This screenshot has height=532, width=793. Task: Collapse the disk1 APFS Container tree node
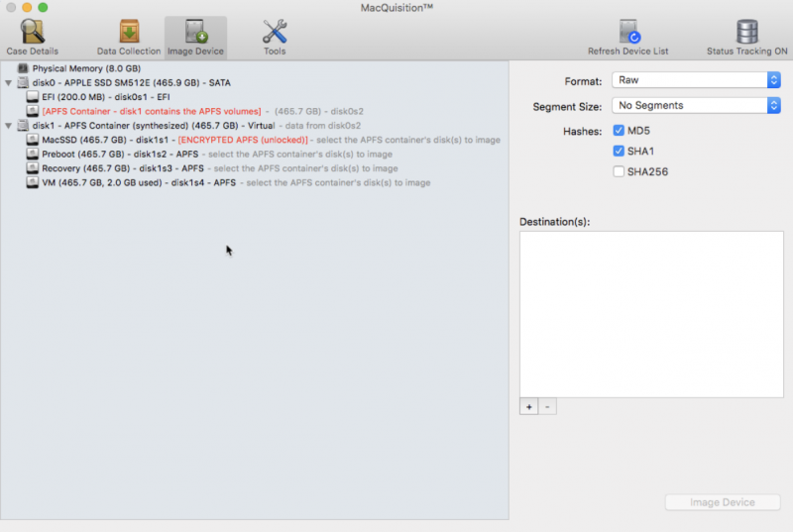[9, 125]
